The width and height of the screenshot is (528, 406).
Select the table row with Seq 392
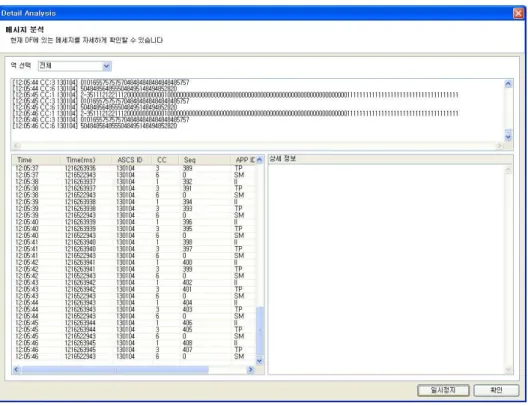[x=134, y=182]
